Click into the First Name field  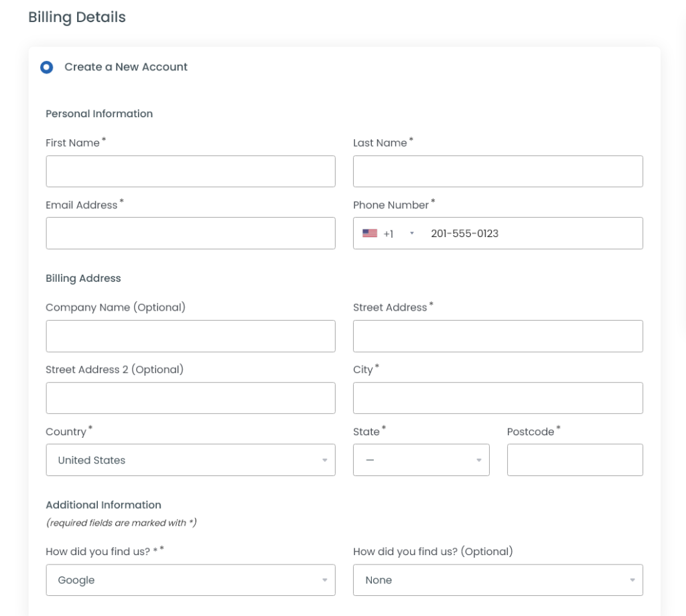pyautogui.click(x=191, y=171)
